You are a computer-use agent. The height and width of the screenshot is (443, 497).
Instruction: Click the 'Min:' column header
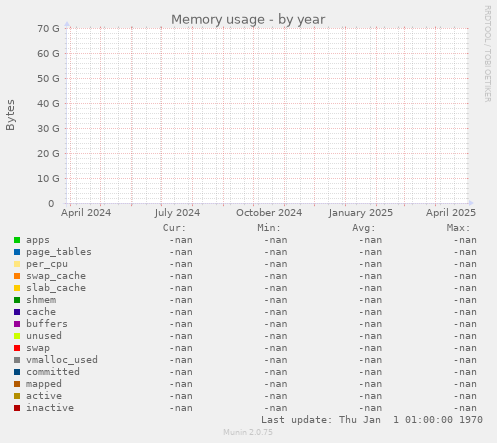click(269, 228)
